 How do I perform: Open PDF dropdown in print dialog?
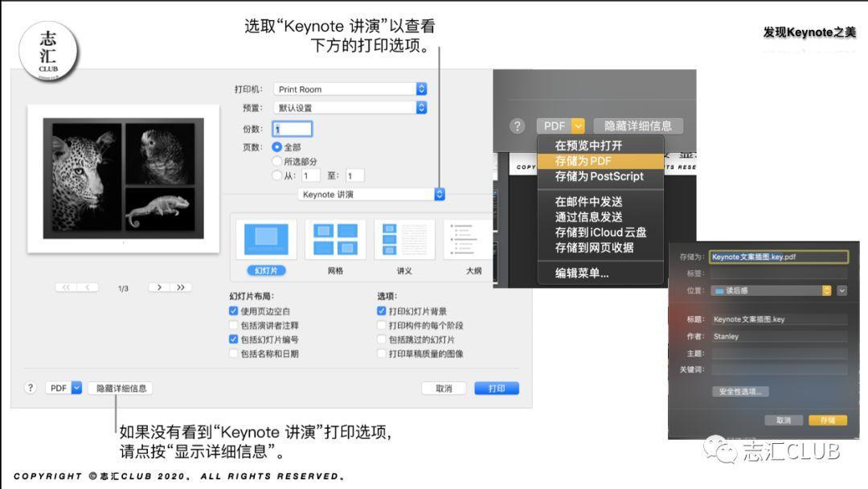click(x=63, y=388)
